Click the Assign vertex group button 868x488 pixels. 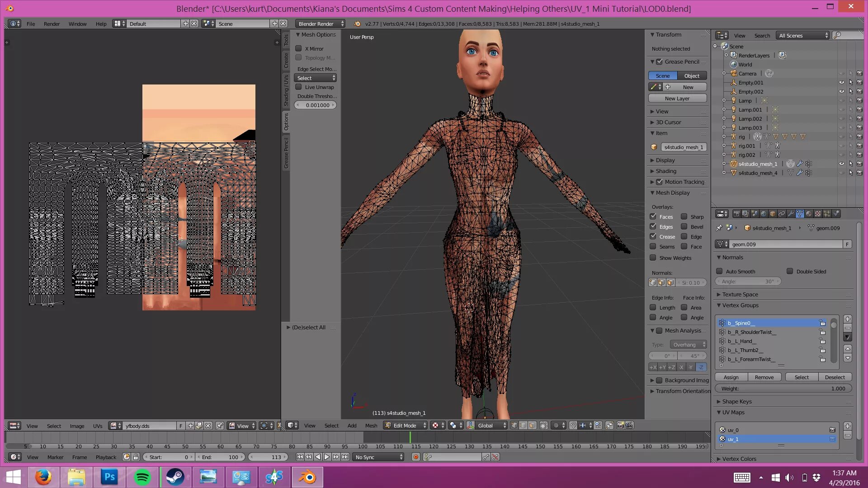coord(731,377)
